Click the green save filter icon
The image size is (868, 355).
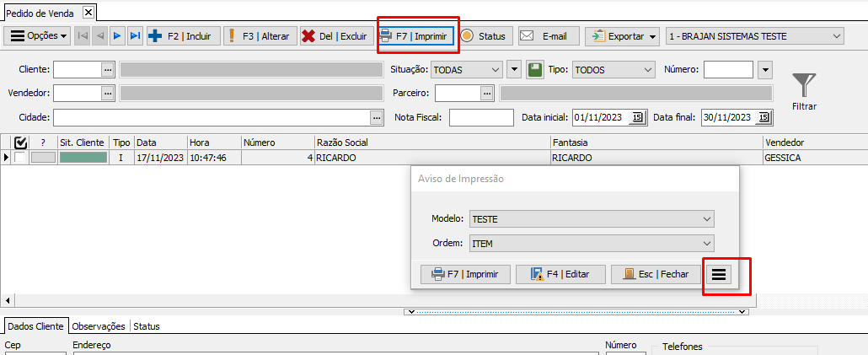(535, 70)
